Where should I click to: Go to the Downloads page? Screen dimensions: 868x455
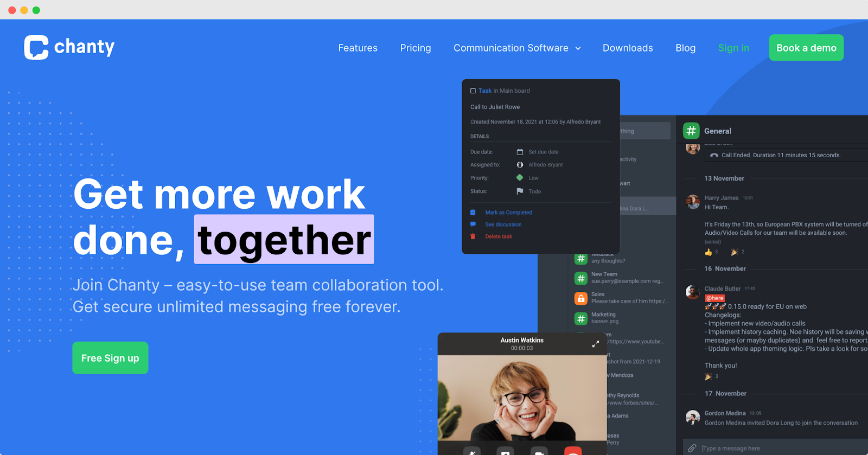click(x=628, y=48)
